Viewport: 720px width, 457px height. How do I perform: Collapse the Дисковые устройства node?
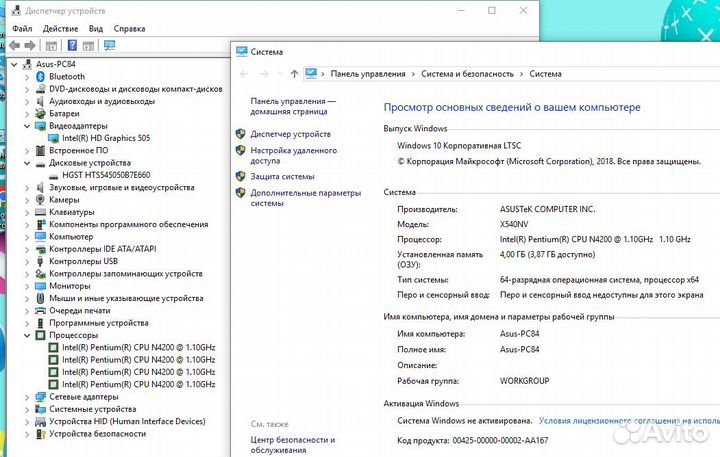pyautogui.click(x=27, y=163)
